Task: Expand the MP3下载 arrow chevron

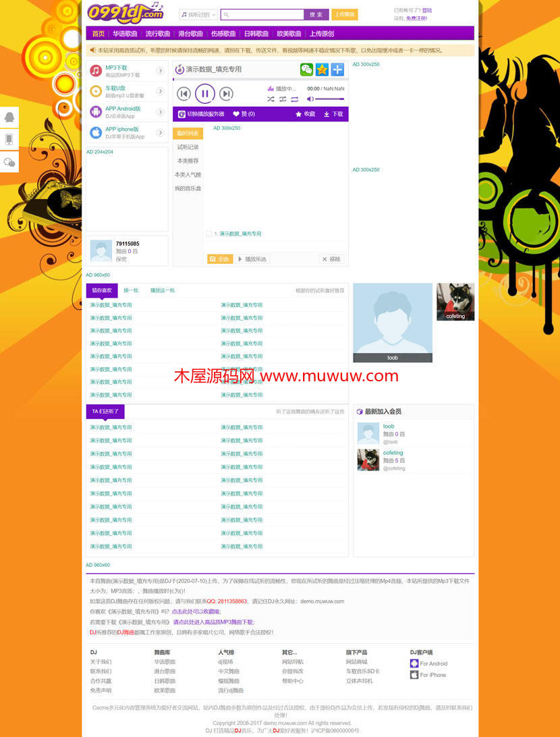Action: click(161, 71)
